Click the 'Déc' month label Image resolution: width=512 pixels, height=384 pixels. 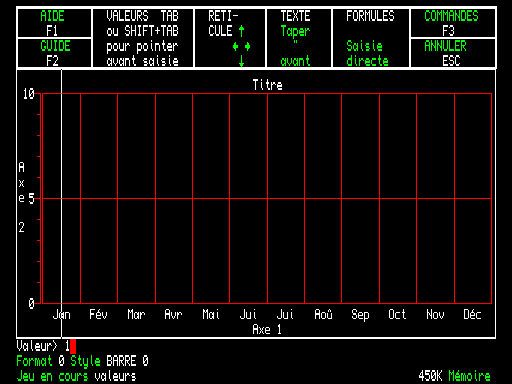[x=472, y=314]
